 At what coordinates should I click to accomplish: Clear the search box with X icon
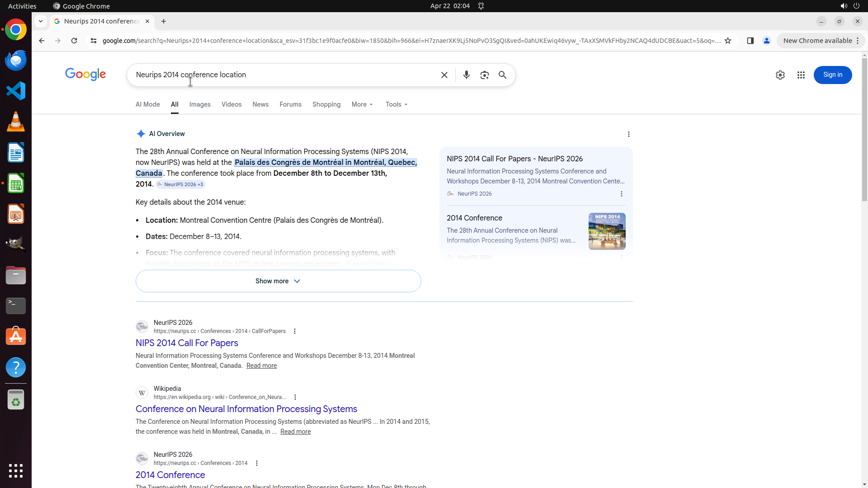coord(444,75)
